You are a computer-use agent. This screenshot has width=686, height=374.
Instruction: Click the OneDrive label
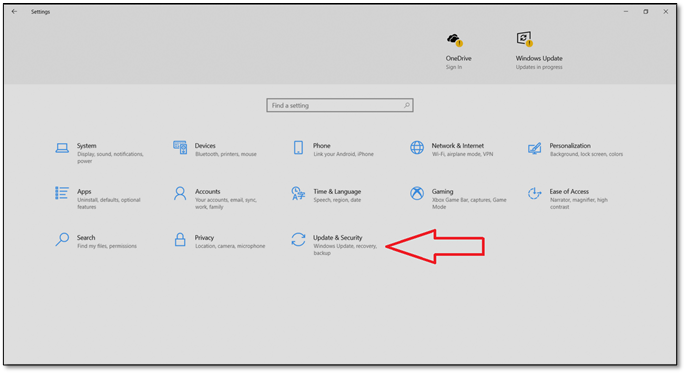coord(458,58)
